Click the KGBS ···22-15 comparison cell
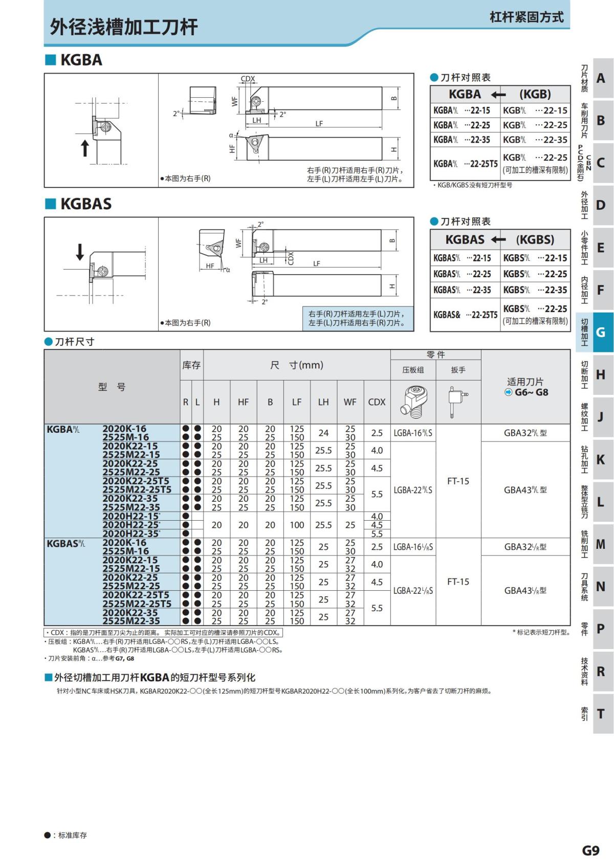 (x=535, y=258)
